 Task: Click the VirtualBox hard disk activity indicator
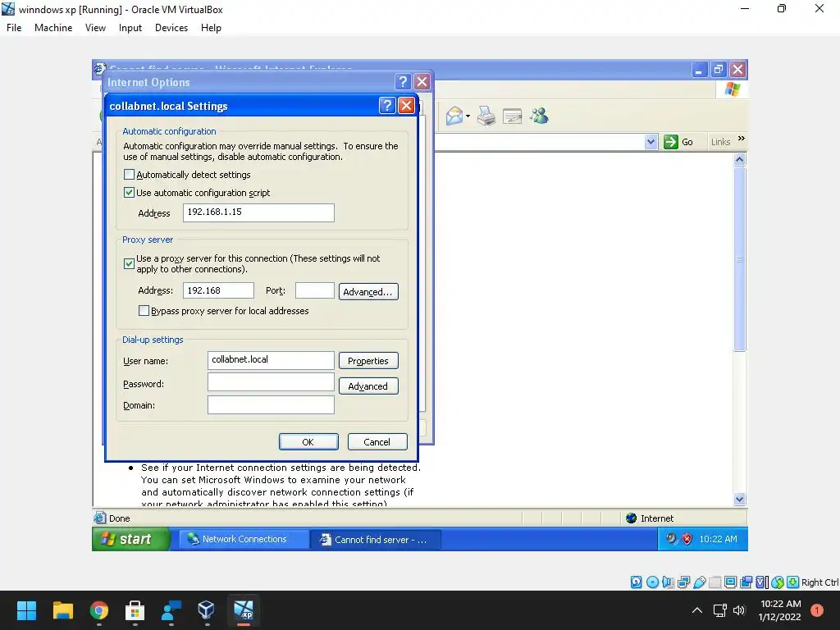point(636,582)
